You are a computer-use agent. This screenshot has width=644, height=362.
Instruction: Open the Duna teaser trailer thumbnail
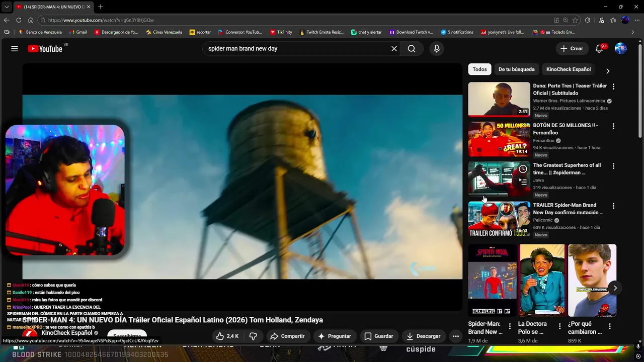point(499,100)
